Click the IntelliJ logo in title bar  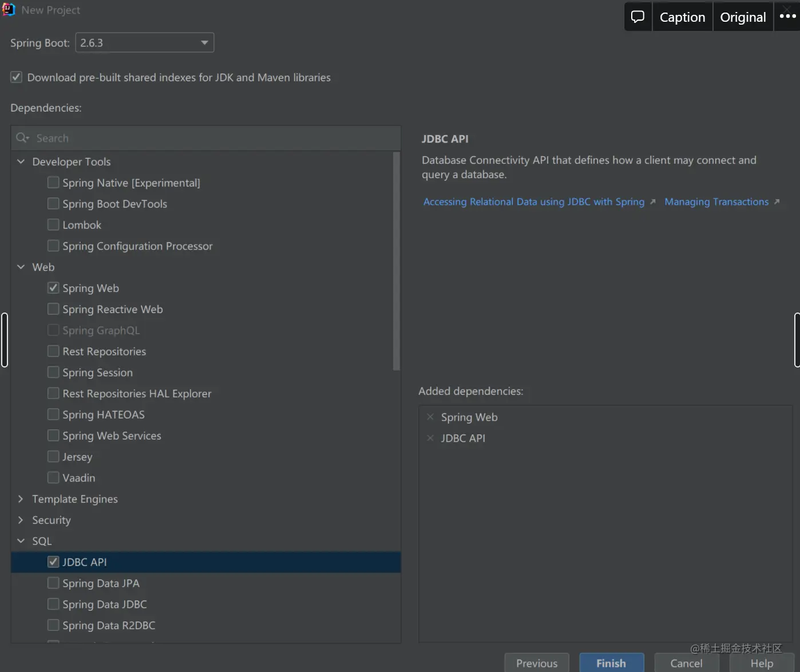[9, 10]
